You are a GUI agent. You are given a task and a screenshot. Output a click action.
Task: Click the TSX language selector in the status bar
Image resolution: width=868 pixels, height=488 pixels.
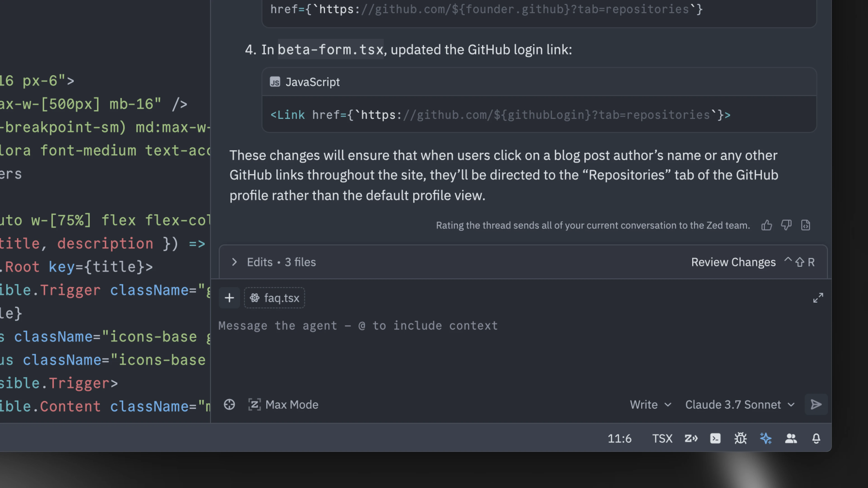662,439
